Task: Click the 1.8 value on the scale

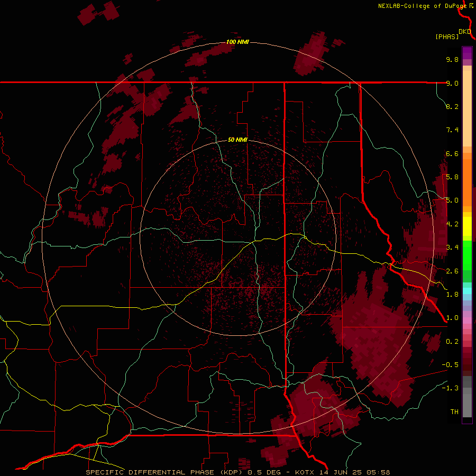Action: coord(452,294)
